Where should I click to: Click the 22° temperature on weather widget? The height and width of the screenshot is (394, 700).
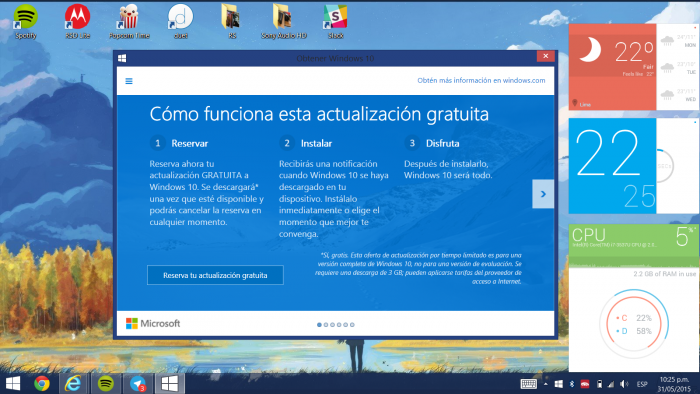(634, 52)
